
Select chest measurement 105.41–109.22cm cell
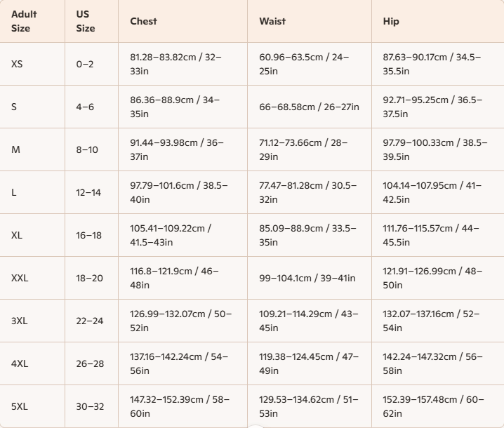click(171, 235)
